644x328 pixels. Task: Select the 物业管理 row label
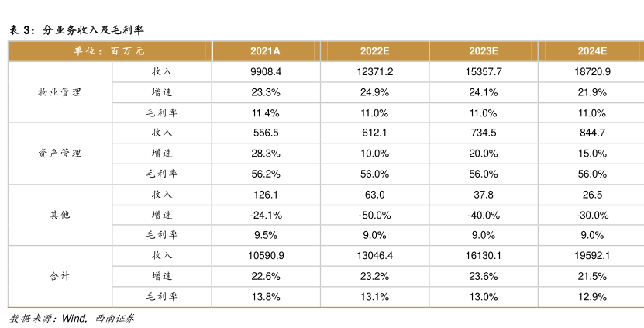[60, 92]
